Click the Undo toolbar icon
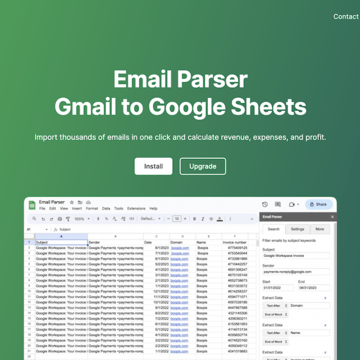 43,219
